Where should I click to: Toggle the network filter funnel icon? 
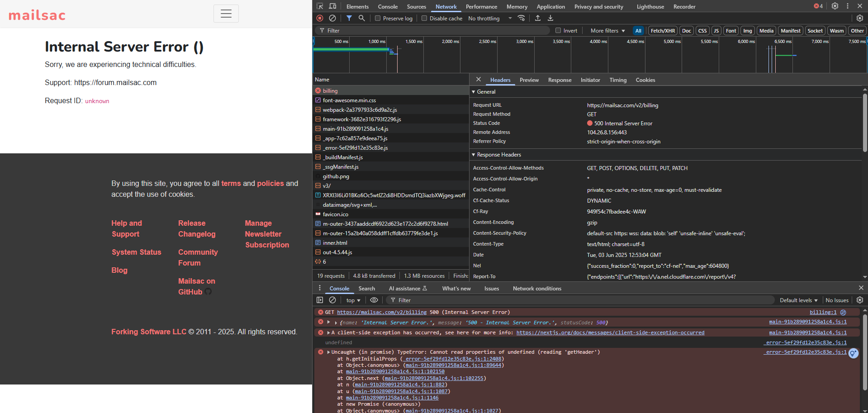[349, 18]
